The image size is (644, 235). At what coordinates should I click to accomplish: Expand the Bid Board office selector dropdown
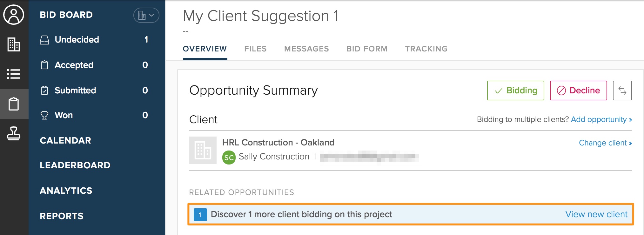(146, 15)
